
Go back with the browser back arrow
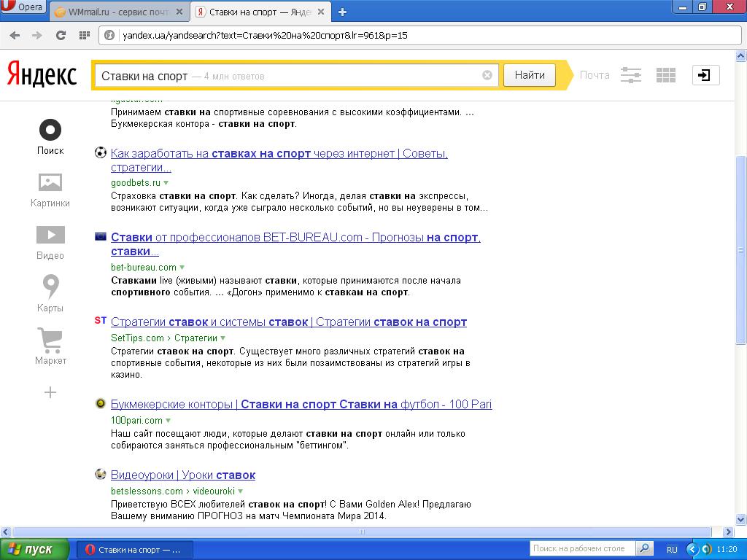pyautogui.click(x=15, y=35)
